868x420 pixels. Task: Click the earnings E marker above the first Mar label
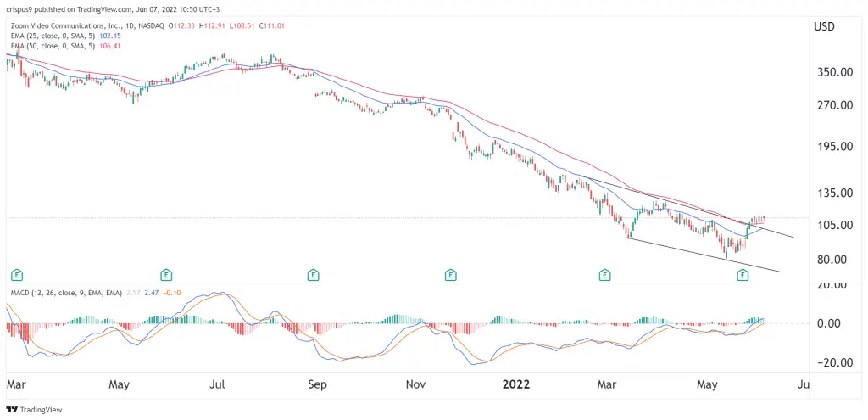click(18, 274)
